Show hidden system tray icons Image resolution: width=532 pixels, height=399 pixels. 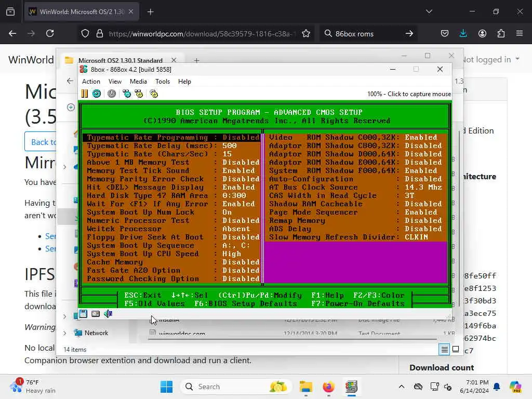tap(402, 387)
